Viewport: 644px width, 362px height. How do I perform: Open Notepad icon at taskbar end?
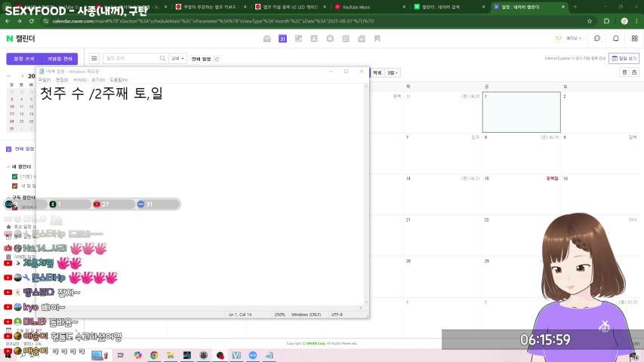[x=269, y=355]
